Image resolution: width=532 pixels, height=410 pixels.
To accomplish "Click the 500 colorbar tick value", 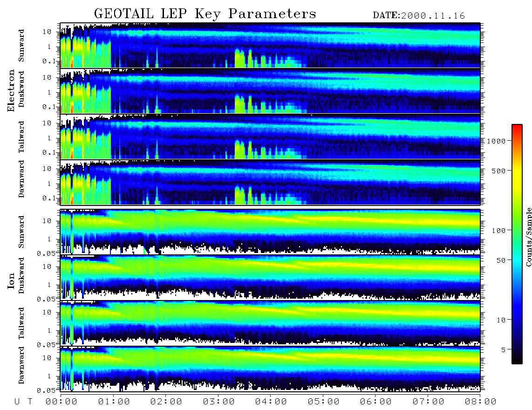I will (x=499, y=171).
